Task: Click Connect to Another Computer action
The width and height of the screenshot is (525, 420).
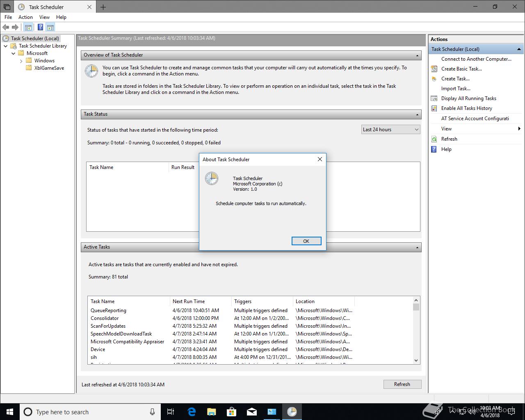Action: [476, 59]
